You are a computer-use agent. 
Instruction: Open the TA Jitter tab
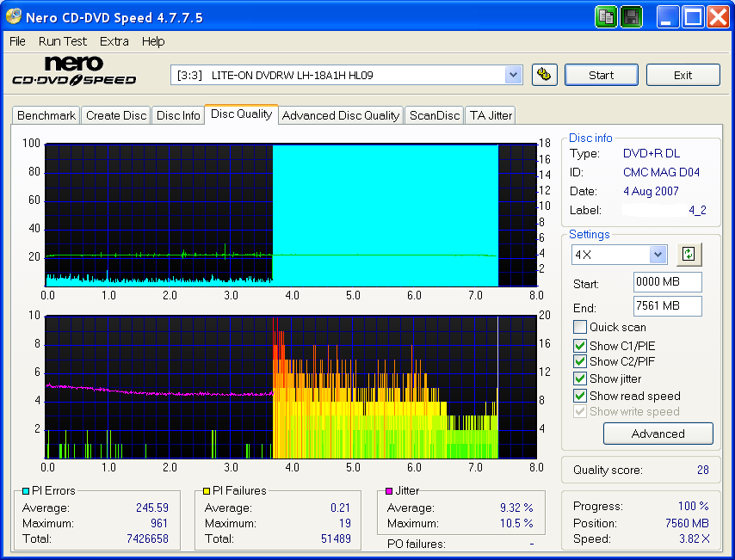(490, 114)
